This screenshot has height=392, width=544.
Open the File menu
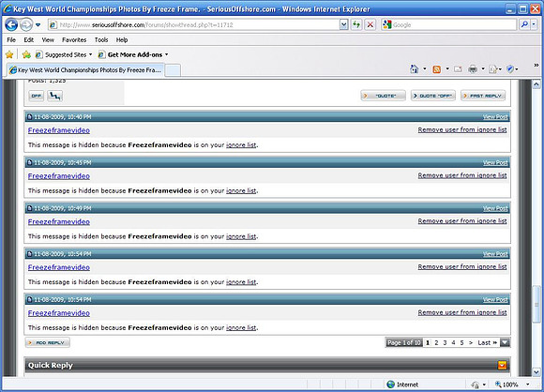11,40
